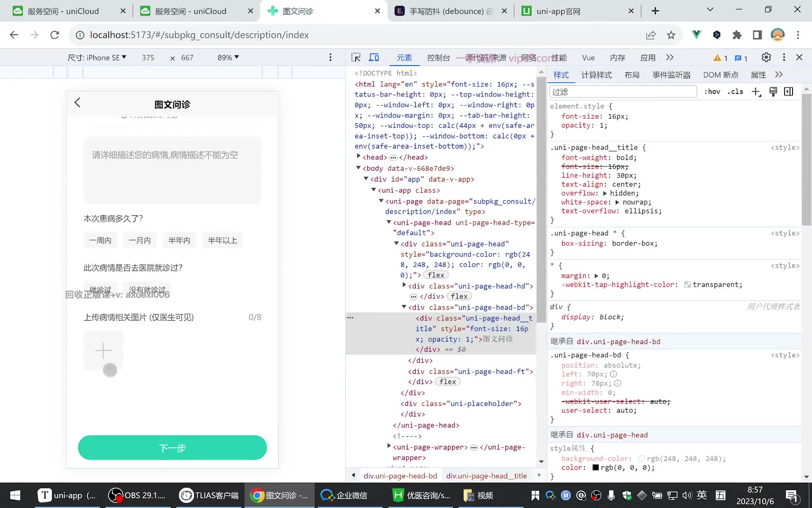The width and height of the screenshot is (812, 508).
Task: Bookmark this page with the star icon
Action: click(x=671, y=35)
